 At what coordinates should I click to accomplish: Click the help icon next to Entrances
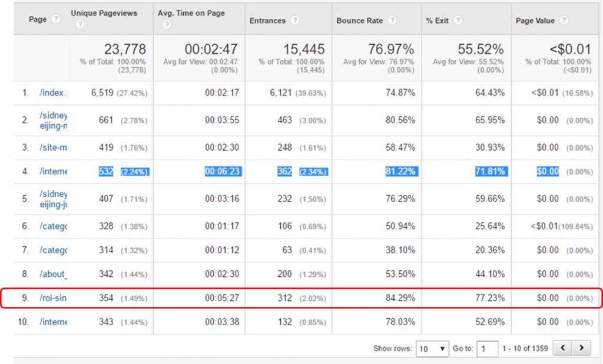(295, 21)
